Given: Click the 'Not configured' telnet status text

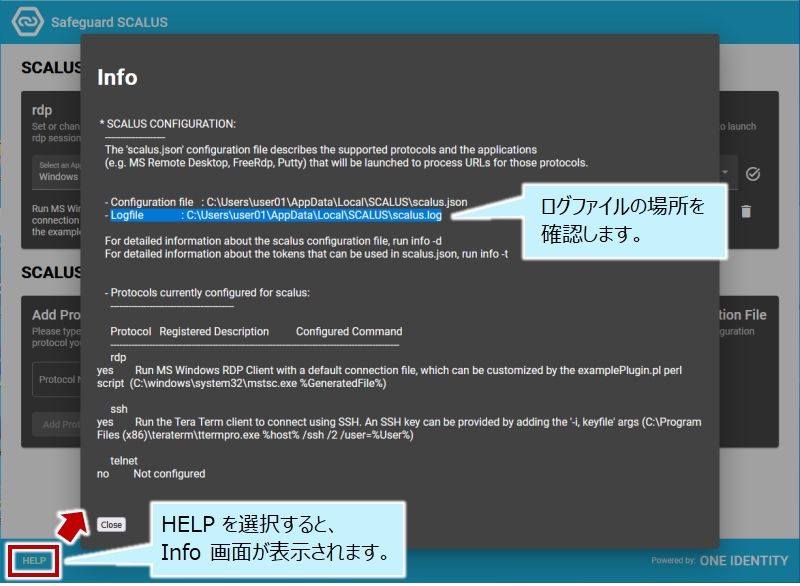Looking at the screenshot, I should [x=169, y=474].
